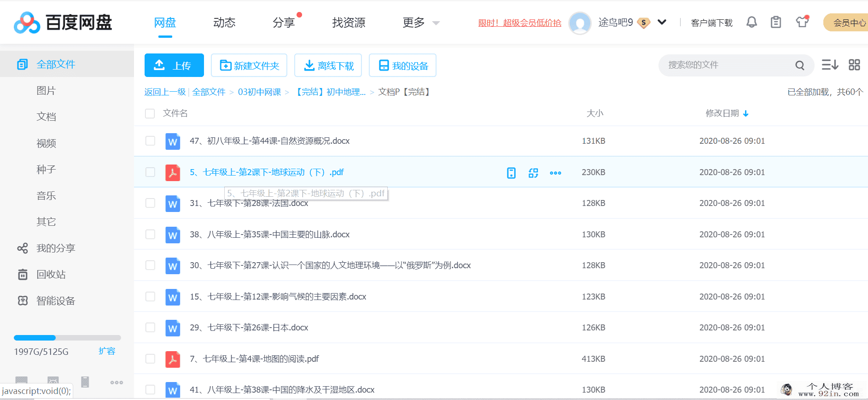Switch to the 分享 tab
This screenshot has width=868, height=400.
284,23
